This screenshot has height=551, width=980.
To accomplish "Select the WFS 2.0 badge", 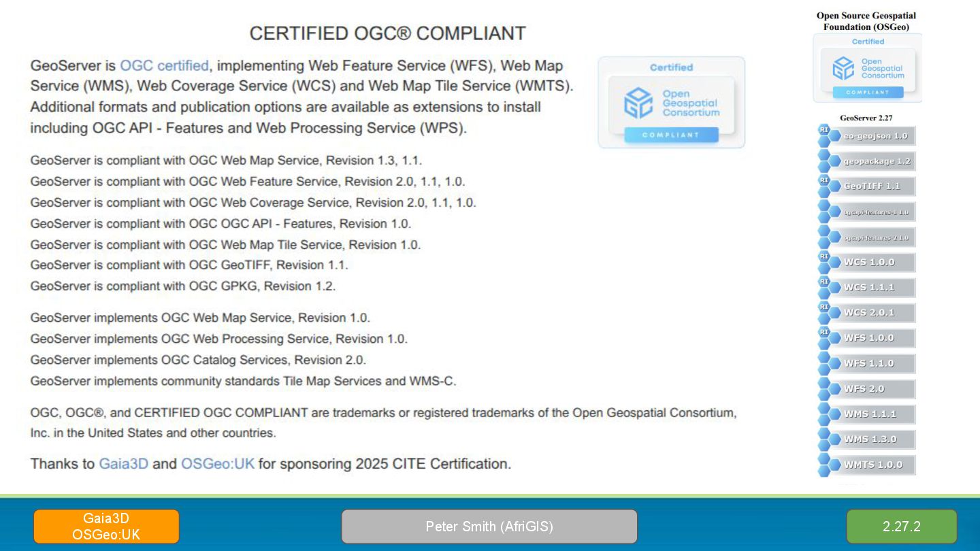I will (866, 389).
